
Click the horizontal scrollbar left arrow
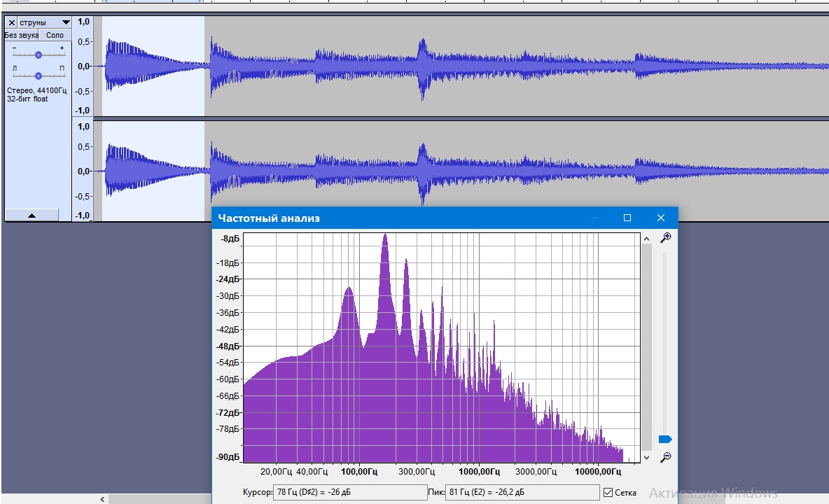[102, 498]
